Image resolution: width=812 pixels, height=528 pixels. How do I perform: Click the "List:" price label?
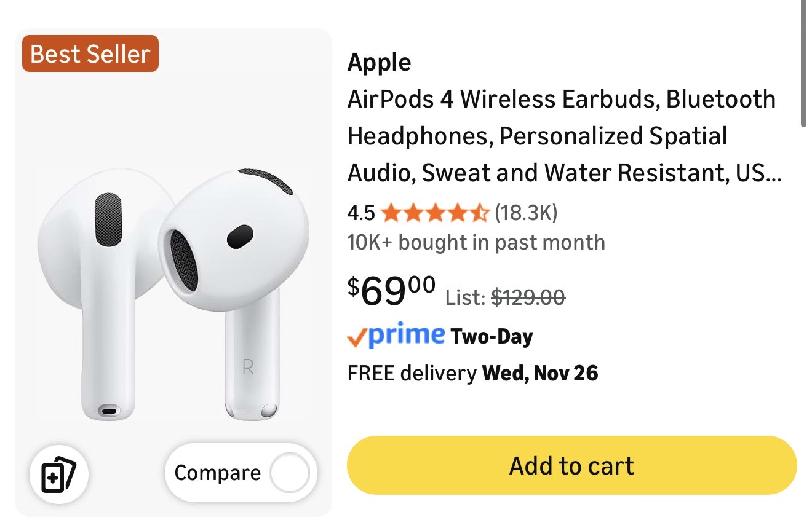(464, 298)
